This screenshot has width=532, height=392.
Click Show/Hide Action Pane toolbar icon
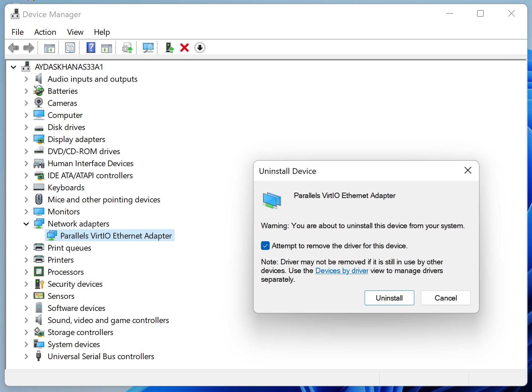click(107, 48)
